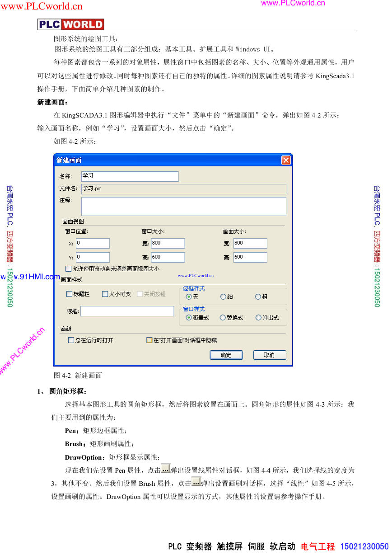This screenshot has height=555, width=392.
Task: Click the ellipsis icon after Brush 属性，点击
Action: pyautogui.click(x=196, y=482)
